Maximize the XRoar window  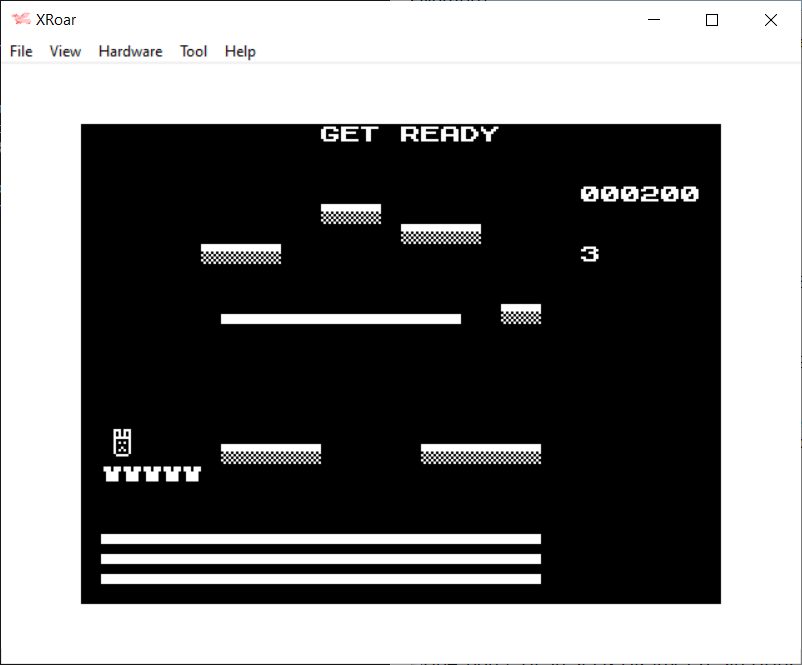click(712, 20)
